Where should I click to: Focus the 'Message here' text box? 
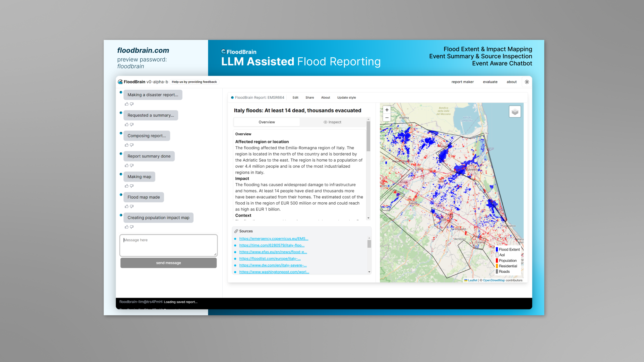(x=168, y=245)
